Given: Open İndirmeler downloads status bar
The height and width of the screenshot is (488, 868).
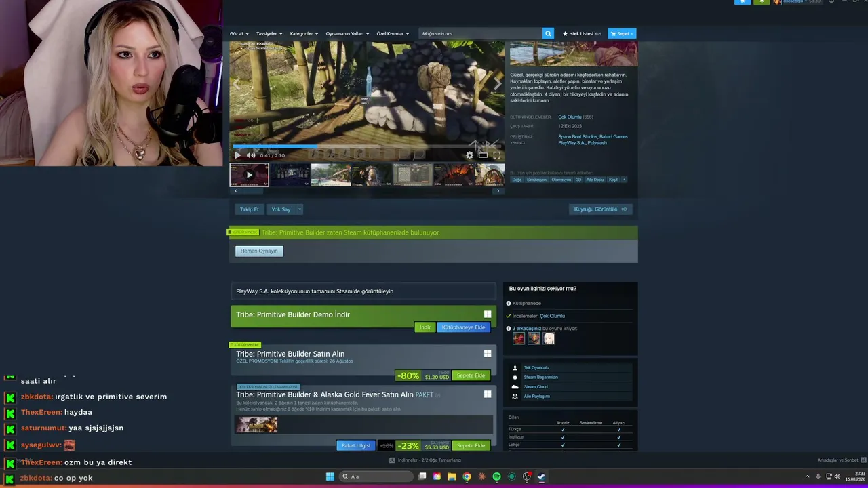Looking at the screenshot, I should click(x=425, y=460).
